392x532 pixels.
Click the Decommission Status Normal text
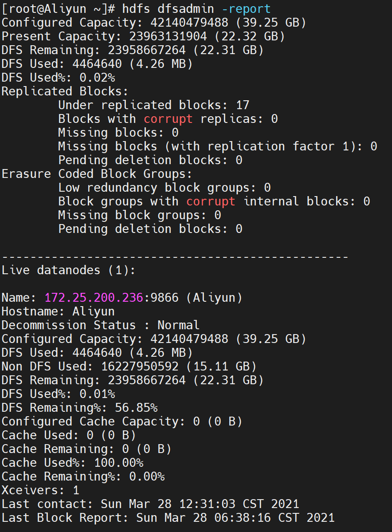point(100,325)
